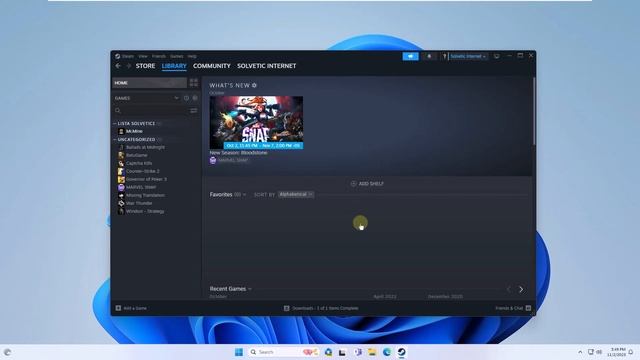Viewport: 640px width, 360px height.
Task: Open File Explorer from taskbar
Action: coord(372,352)
